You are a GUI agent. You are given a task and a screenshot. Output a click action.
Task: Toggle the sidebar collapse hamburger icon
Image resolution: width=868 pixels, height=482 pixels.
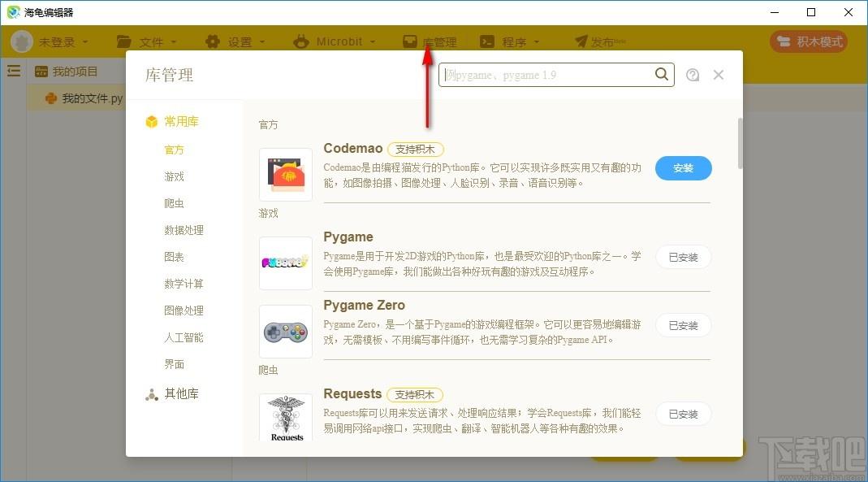point(14,71)
